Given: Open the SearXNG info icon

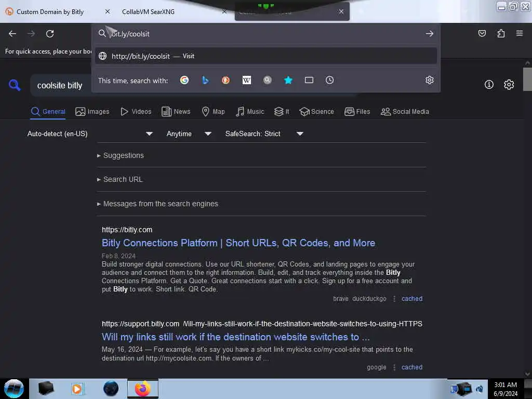Looking at the screenshot, I should [489, 85].
